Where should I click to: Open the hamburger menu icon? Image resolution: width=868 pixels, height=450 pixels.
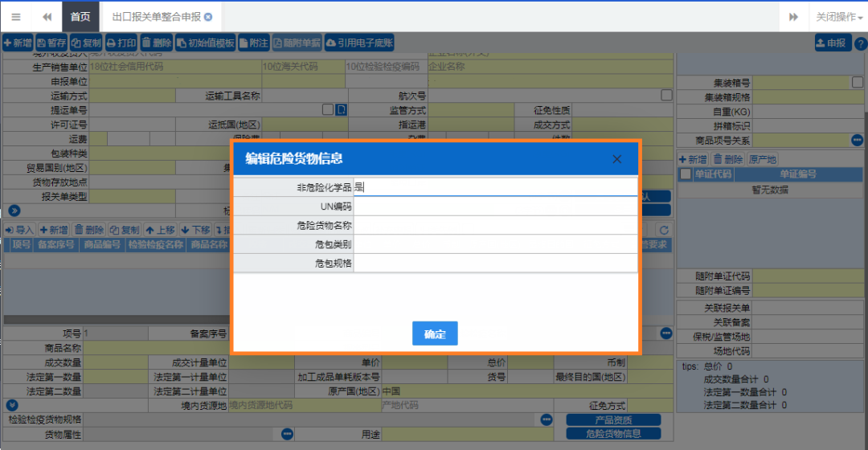[16, 17]
